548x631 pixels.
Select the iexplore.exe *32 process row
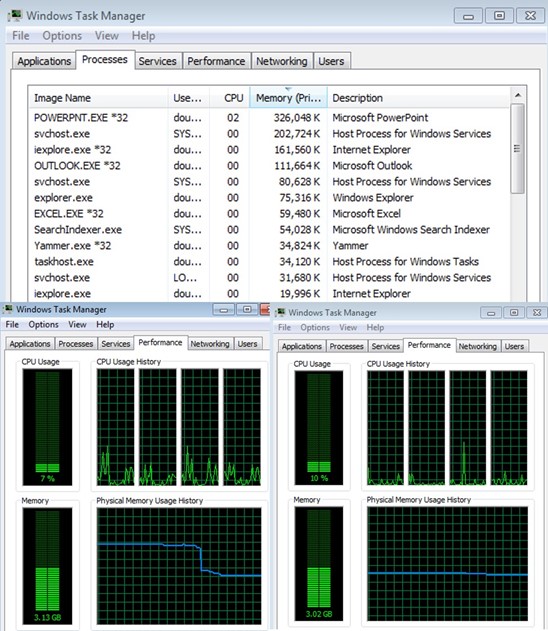pyautogui.click(x=269, y=150)
